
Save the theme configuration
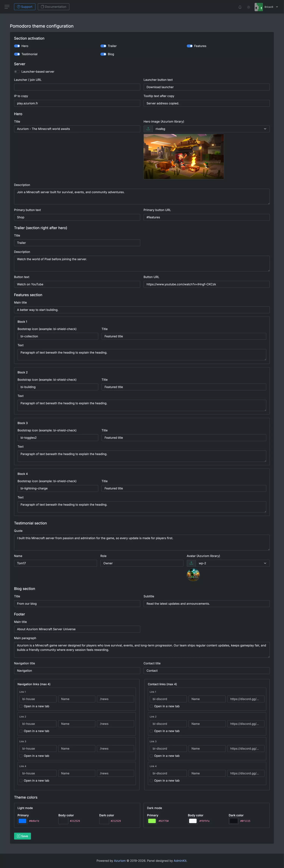(x=23, y=836)
